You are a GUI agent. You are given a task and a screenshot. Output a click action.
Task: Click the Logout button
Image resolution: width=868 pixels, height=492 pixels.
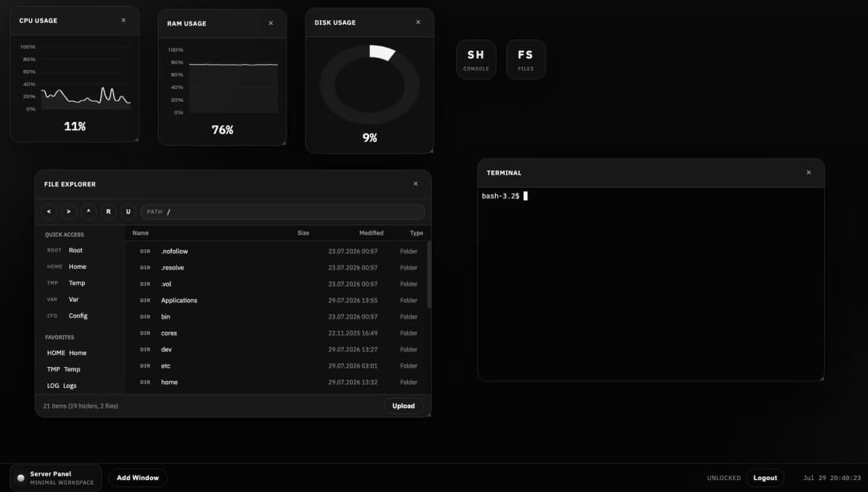(765, 478)
